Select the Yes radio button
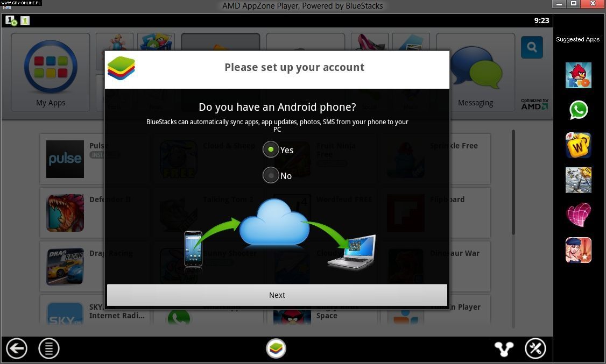 click(x=271, y=149)
